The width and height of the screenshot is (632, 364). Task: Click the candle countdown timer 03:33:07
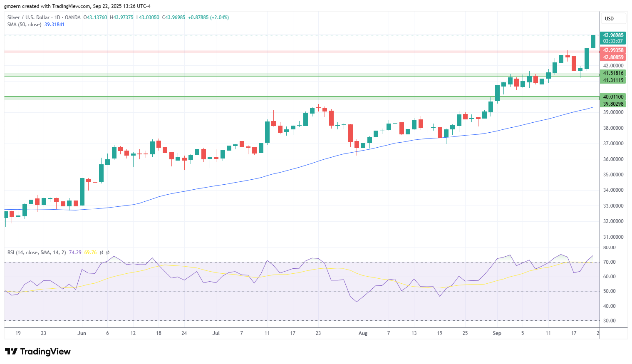point(613,41)
